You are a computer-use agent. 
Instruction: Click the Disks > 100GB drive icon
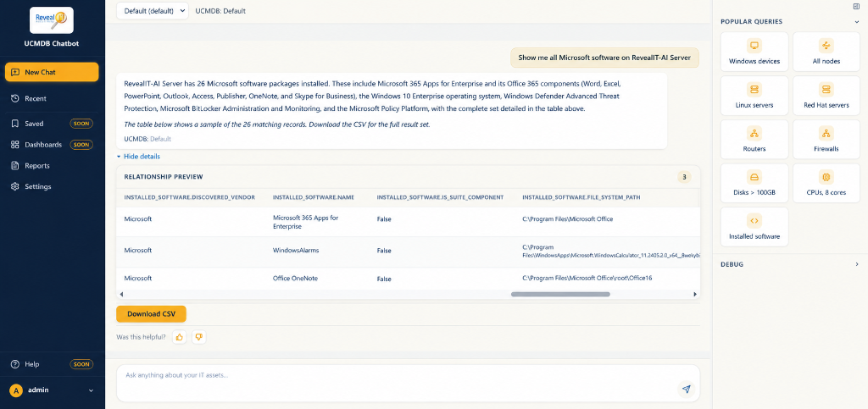point(754,177)
